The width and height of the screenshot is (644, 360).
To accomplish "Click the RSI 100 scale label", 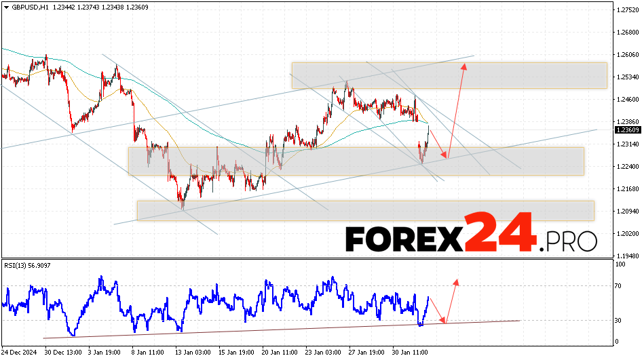I will 620,264.
